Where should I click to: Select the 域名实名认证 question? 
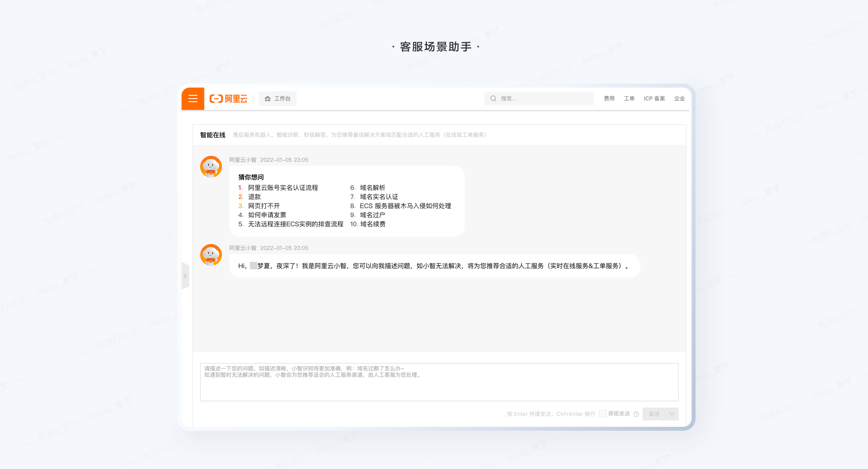pos(379,197)
